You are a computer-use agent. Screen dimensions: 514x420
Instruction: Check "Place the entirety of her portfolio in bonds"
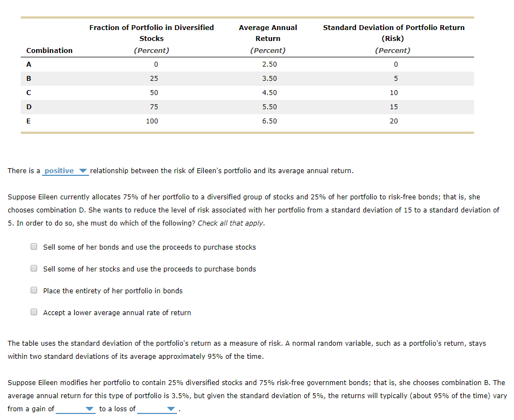(x=33, y=290)
